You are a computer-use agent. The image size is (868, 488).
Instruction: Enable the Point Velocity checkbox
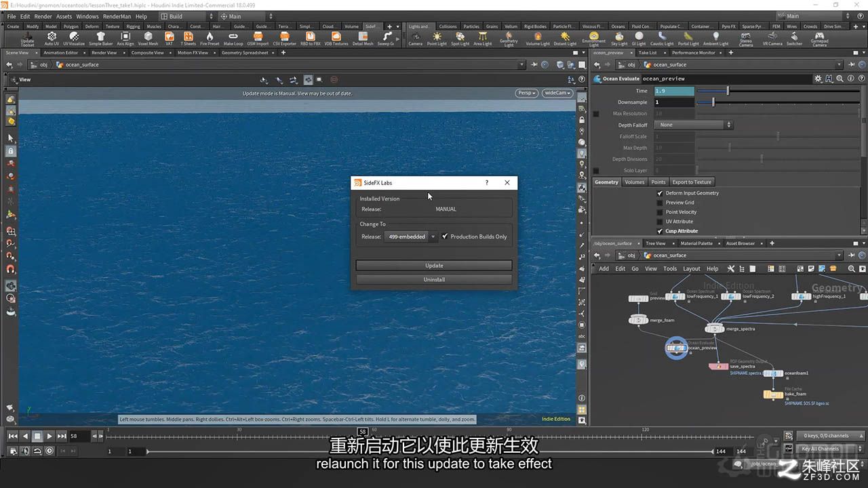click(660, 212)
